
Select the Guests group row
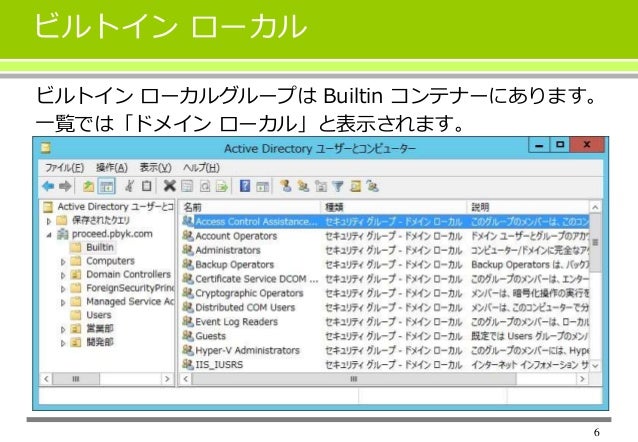point(385,335)
